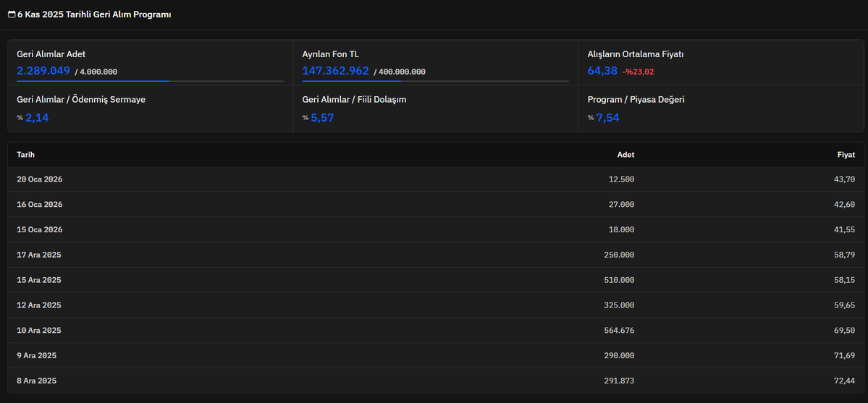Click the 12.500 quantity cell

pos(620,179)
